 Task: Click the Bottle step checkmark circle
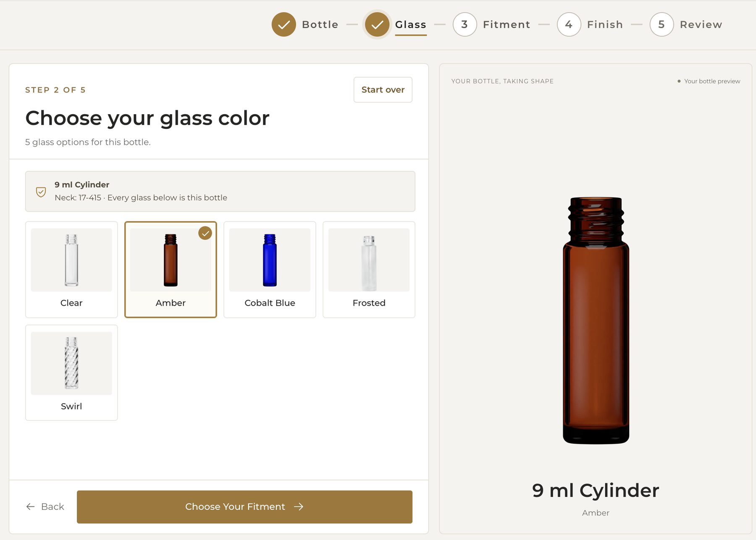point(284,24)
